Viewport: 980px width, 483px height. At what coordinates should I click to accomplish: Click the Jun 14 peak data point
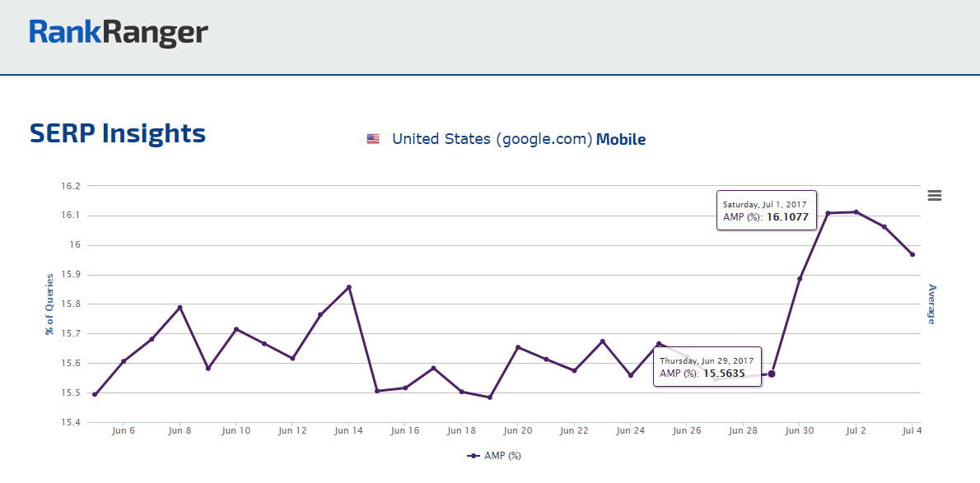[x=349, y=287]
